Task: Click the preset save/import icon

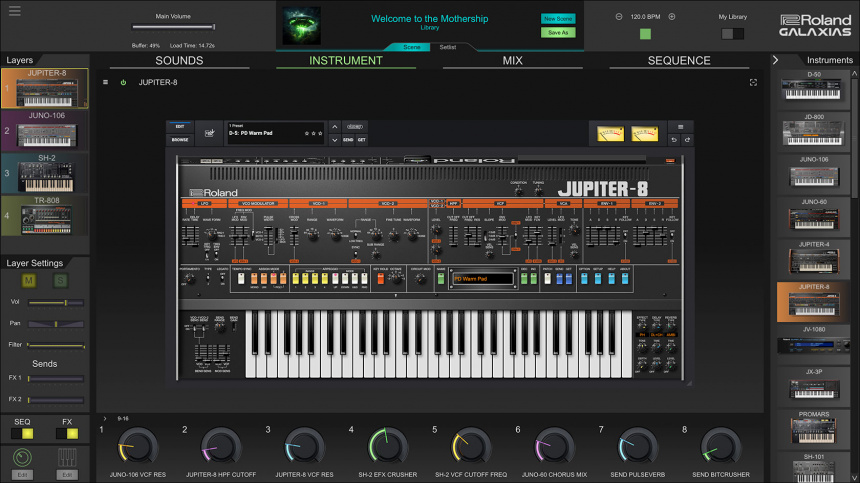Action: [209, 133]
